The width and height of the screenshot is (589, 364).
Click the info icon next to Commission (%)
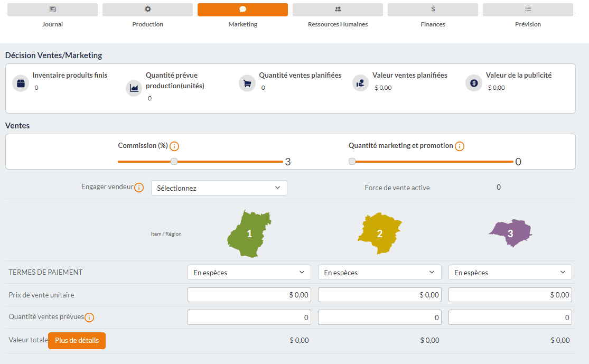174,146
